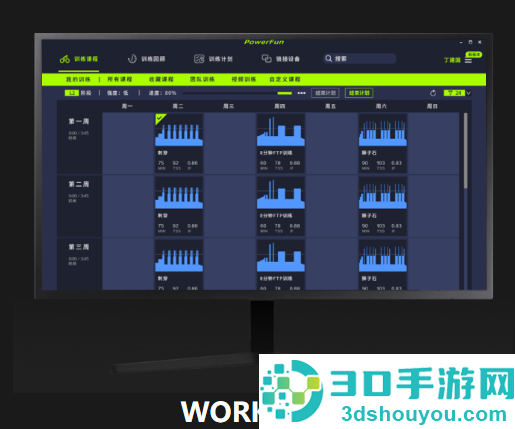Select the 自定义课程 sub-tab
The width and height of the screenshot is (515, 429).
coord(285,79)
